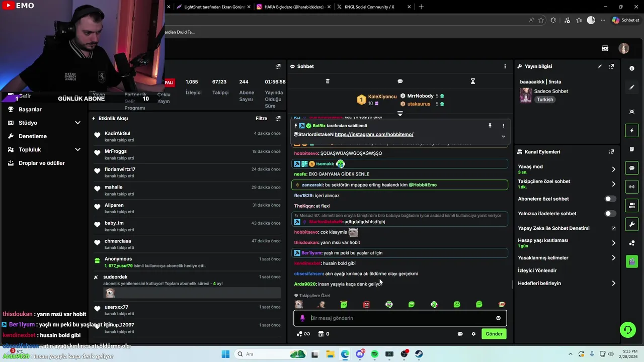Click the pin icon on the BotRix message
The image size is (644, 362).
(x=490, y=126)
